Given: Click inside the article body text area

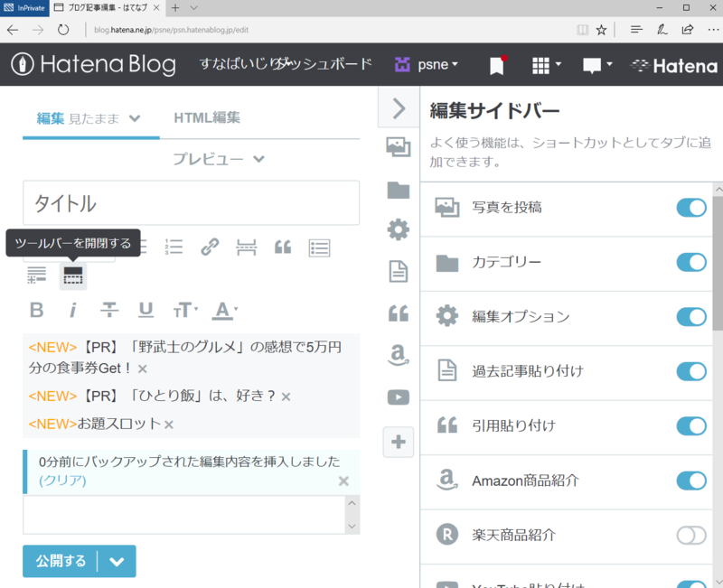Looking at the screenshot, I should point(184,515).
